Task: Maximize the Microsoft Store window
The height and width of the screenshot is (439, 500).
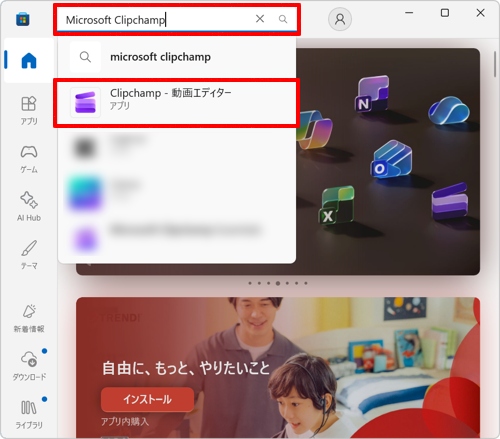Action: (x=445, y=13)
